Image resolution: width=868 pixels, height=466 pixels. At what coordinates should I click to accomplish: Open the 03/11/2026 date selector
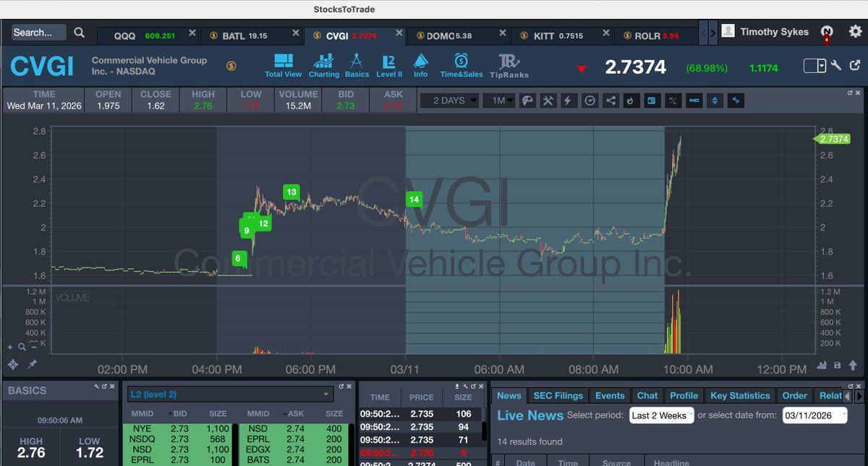(814, 415)
